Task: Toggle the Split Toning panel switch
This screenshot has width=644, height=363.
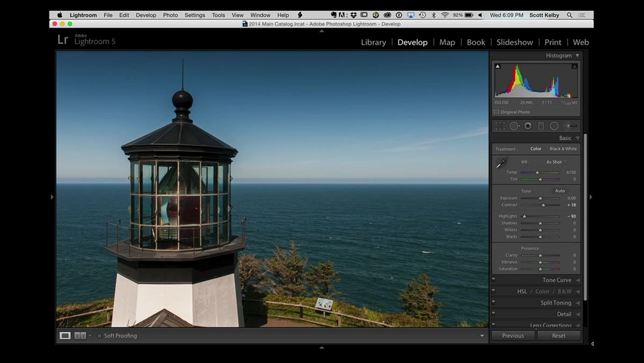Action: click(493, 302)
